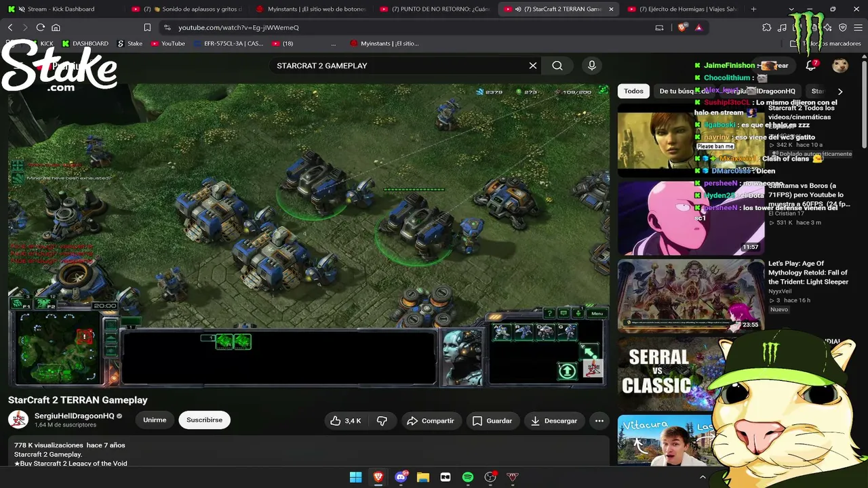The width and height of the screenshot is (868, 488).
Task: Open Brave browser from taskbar
Action: pos(378,477)
